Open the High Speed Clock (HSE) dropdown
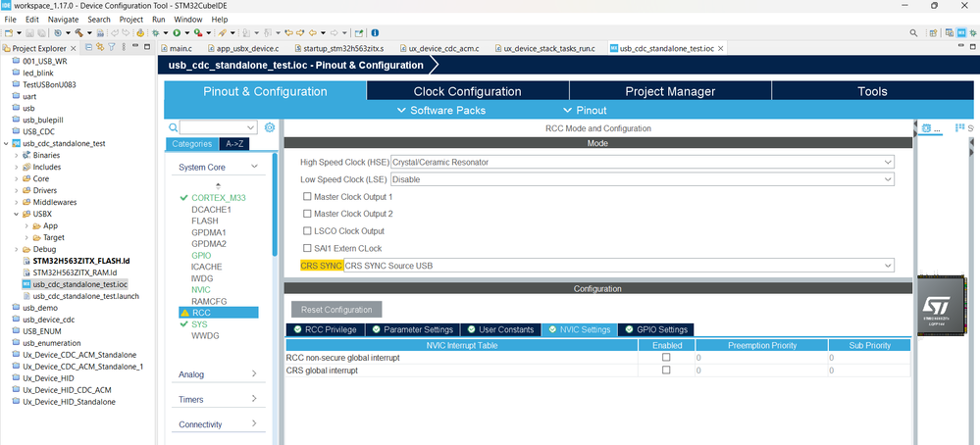This screenshot has width=980, height=445. tap(643, 162)
